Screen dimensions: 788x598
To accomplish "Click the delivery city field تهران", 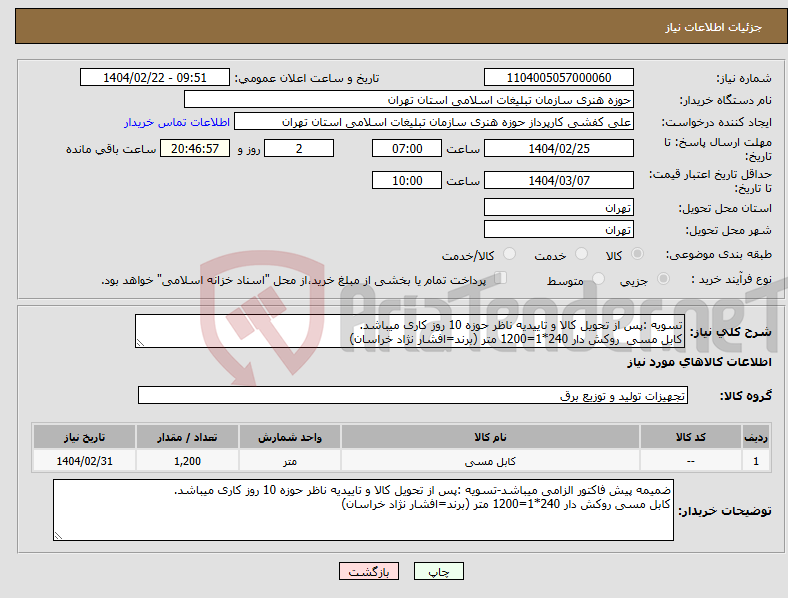I will pyautogui.click(x=559, y=230).
